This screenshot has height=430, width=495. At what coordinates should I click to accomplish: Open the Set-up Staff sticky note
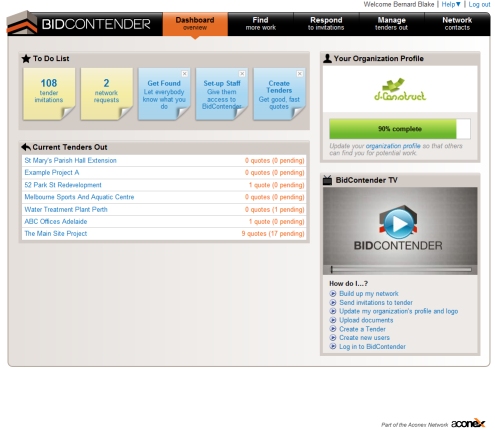click(x=222, y=94)
